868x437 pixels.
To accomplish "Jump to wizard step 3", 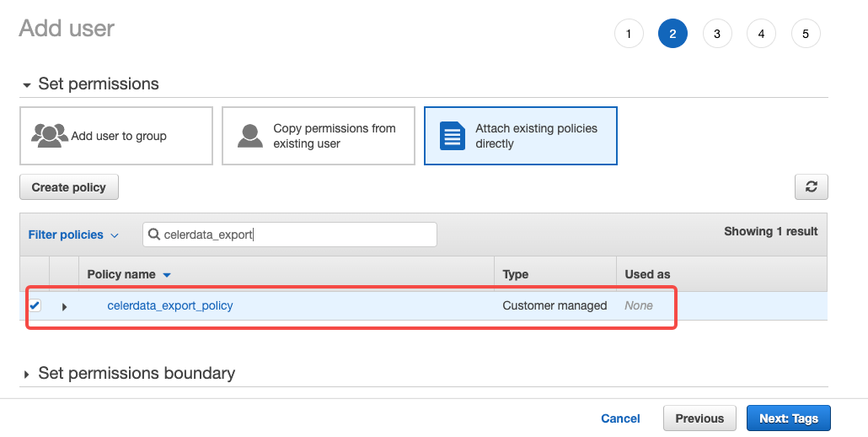I will pyautogui.click(x=717, y=34).
